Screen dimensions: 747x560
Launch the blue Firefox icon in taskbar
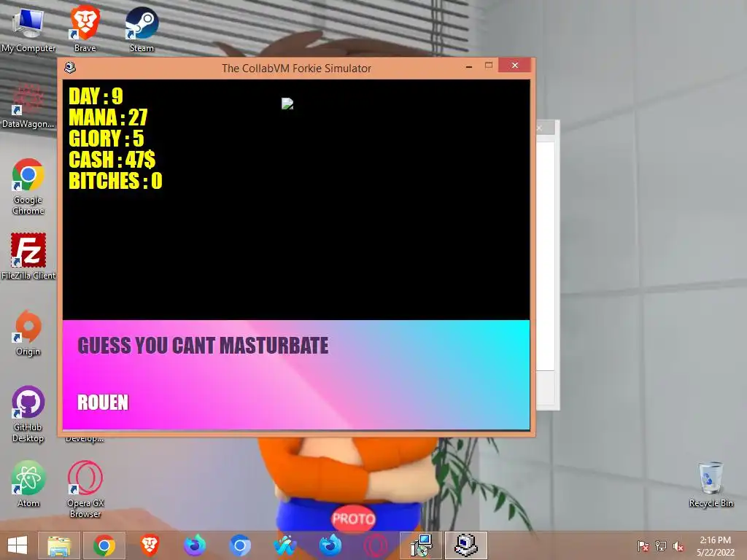pos(330,545)
